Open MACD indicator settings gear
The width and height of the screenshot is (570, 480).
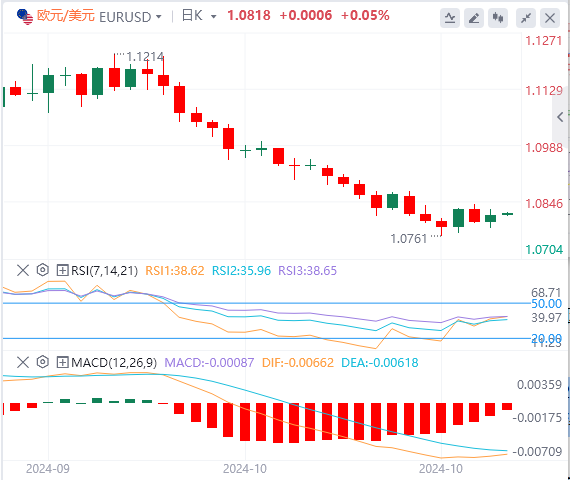pyautogui.click(x=43, y=362)
